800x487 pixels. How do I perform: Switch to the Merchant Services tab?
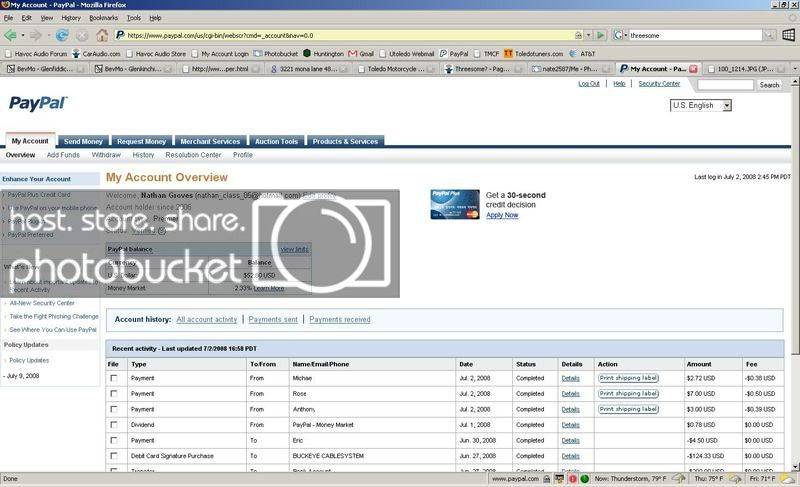coord(210,141)
